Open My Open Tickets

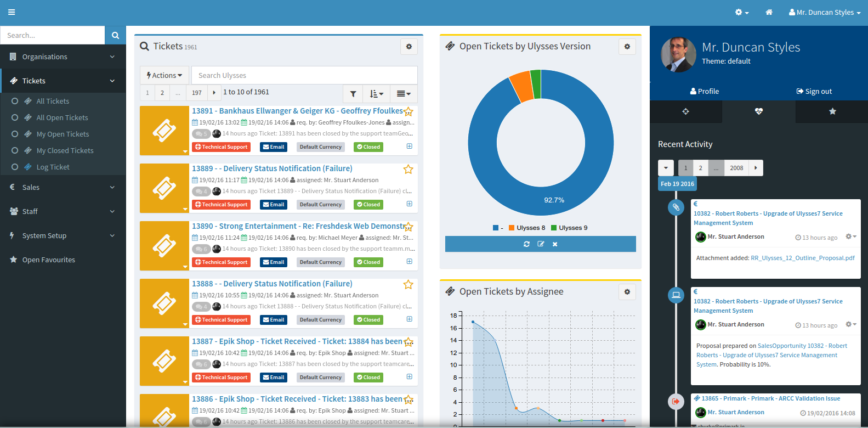pyautogui.click(x=63, y=134)
